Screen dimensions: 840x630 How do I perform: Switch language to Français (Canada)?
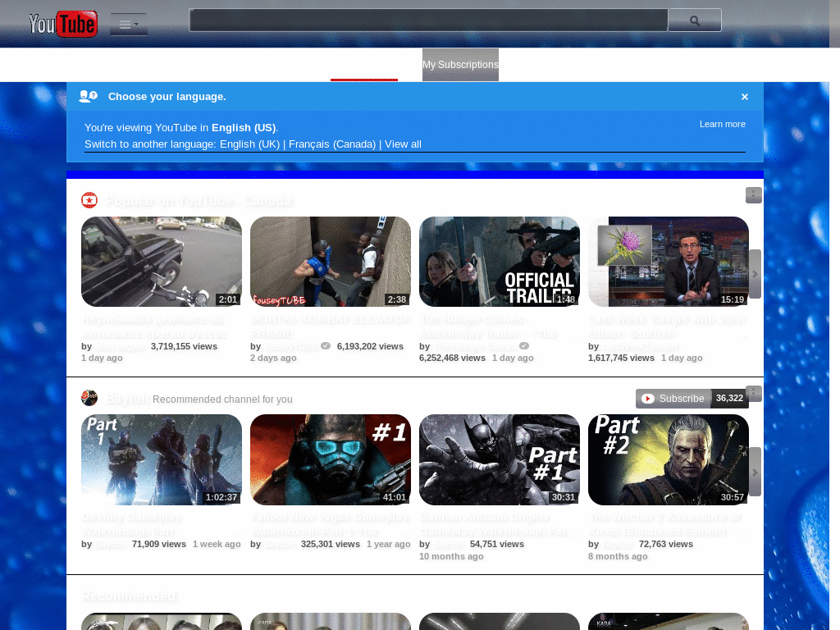(332, 144)
